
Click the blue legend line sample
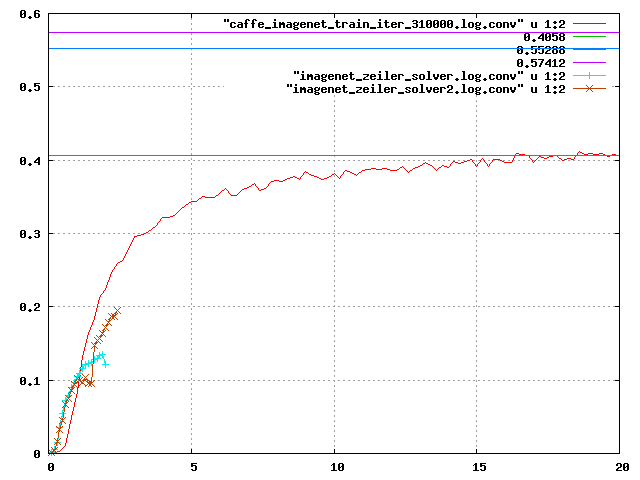coord(589,49)
